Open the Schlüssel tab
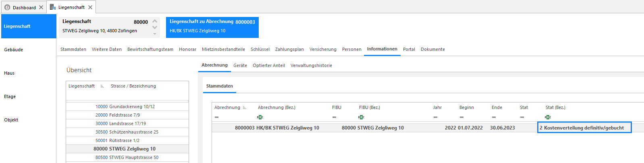Image resolution: width=644 pixels, height=163 pixels. [260, 49]
